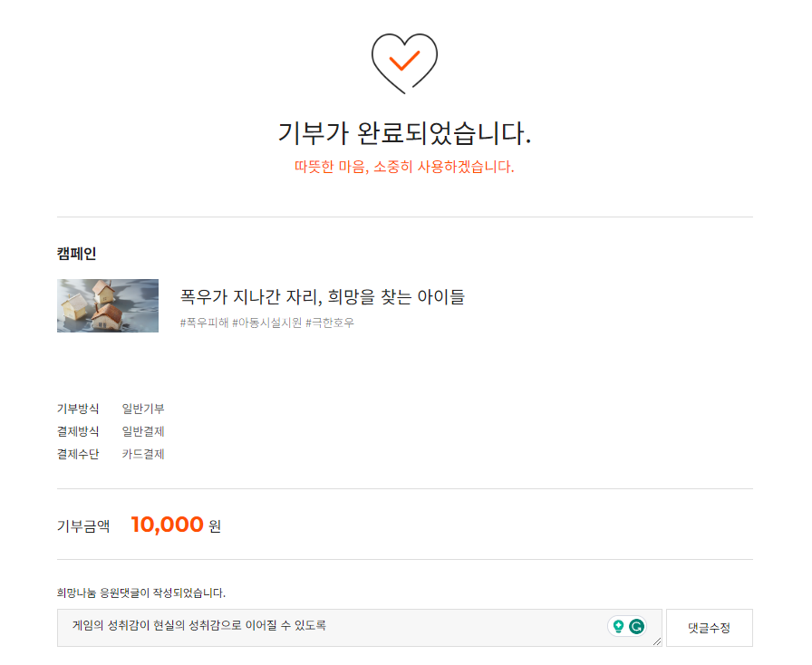Click the 10,000 donation amount
The height and width of the screenshot is (665, 812).
click(167, 525)
